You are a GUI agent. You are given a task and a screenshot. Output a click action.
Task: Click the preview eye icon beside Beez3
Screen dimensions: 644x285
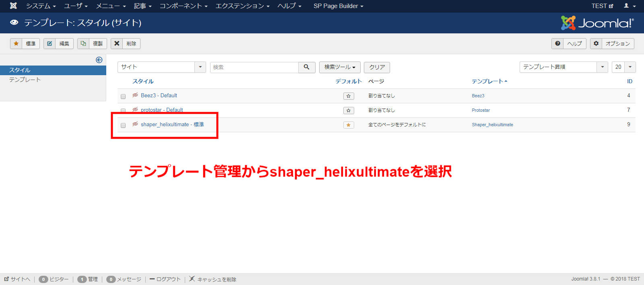click(x=135, y=95)
